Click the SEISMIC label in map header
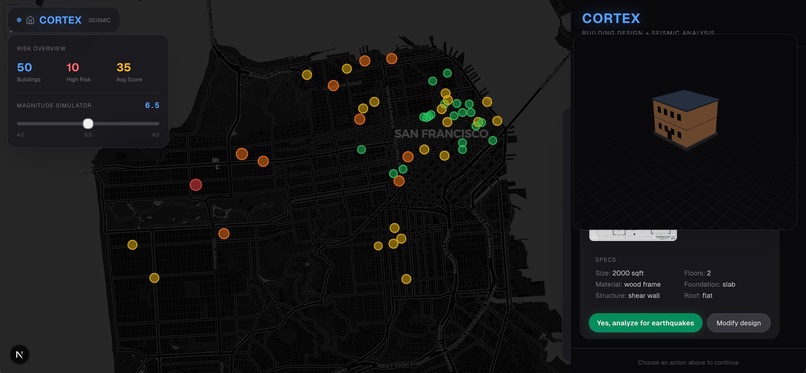806x373 pixels. 99,21
